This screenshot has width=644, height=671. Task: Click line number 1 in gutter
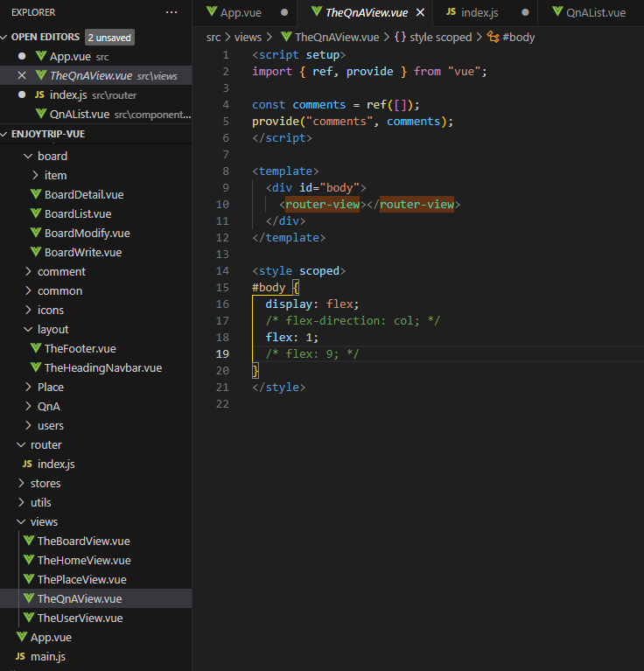coord(226,55)
